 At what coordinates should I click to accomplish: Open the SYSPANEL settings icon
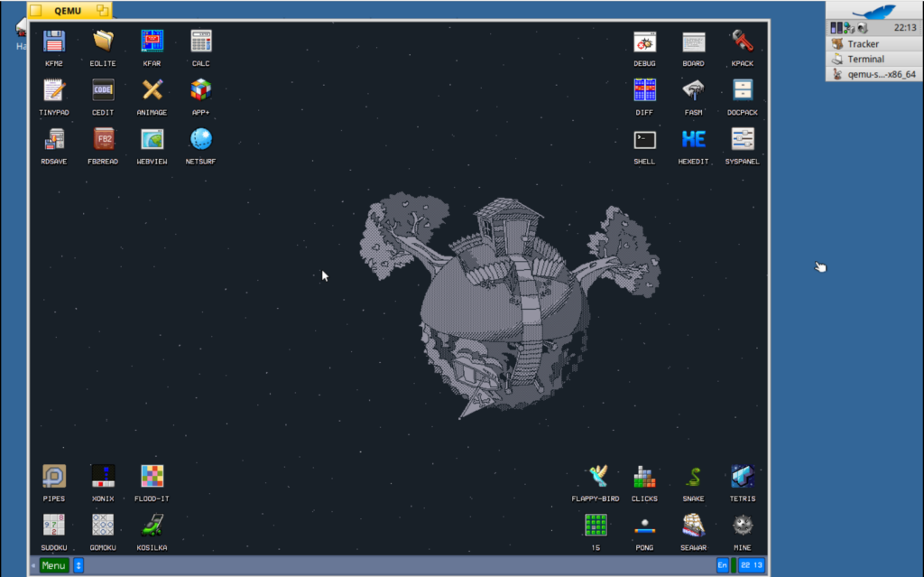pyautogui.click(x=742, y=140)
